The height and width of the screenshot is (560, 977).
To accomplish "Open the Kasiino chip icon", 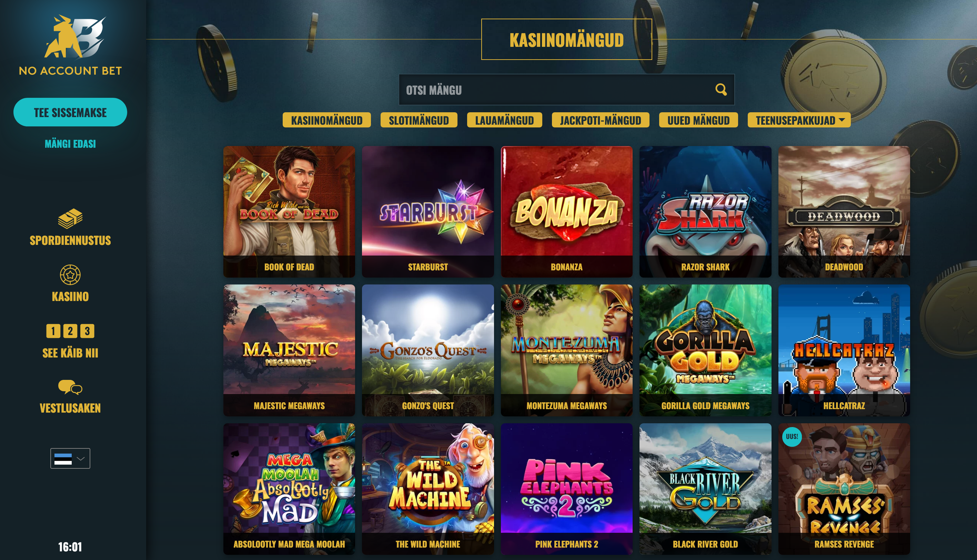I will (70, 274).
